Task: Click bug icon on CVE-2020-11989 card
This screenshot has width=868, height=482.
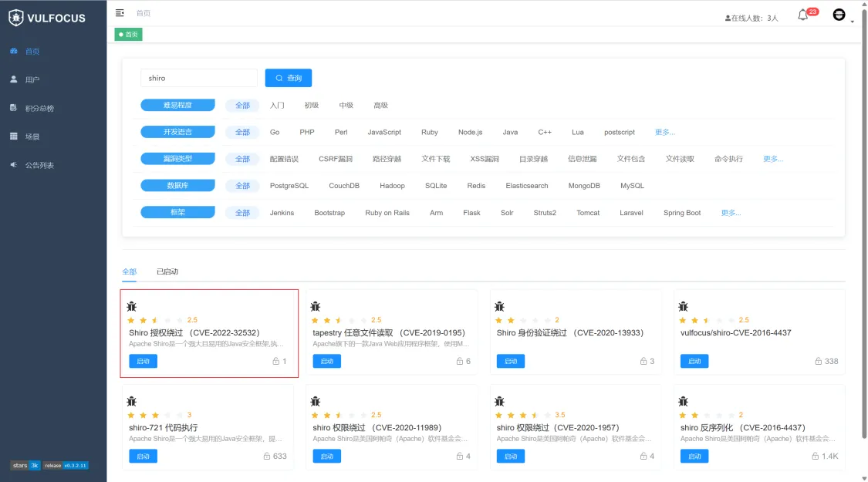Action: pyautogui.click(x=316, y=401)
